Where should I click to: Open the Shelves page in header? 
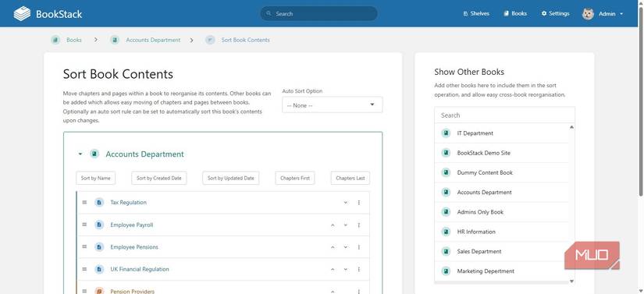point(476,13)
